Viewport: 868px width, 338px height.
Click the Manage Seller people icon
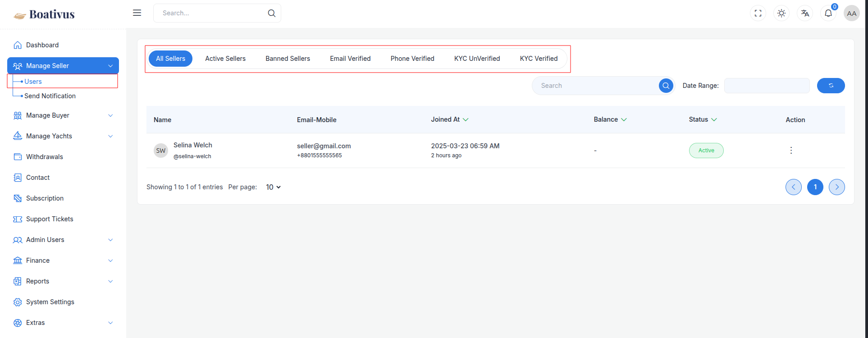tap(18, 66)
